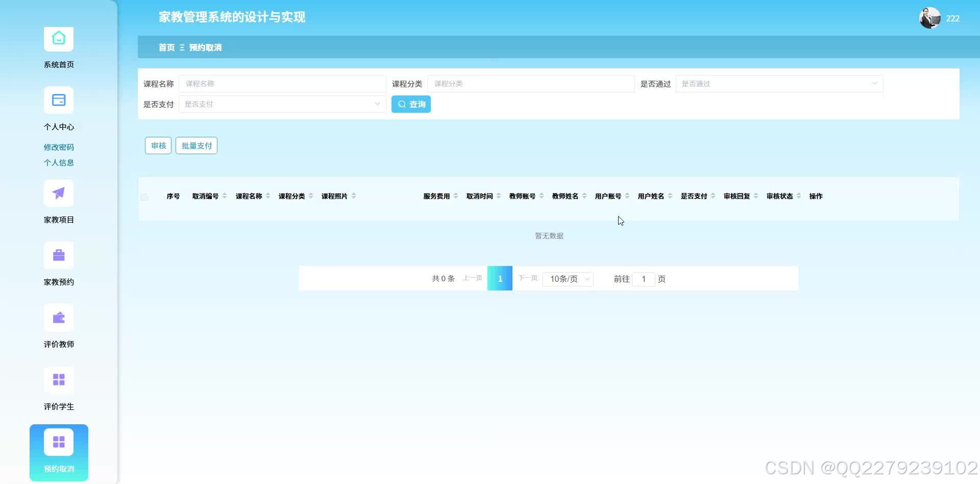Click the 批量支付 button
Viewport: 980px width, 484px height.
click(197, 146)
